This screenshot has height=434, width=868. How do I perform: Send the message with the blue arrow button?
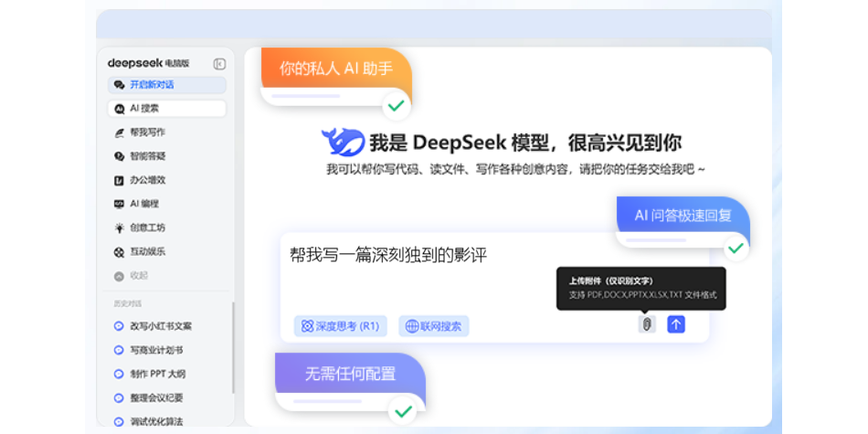tap(676, 323)
